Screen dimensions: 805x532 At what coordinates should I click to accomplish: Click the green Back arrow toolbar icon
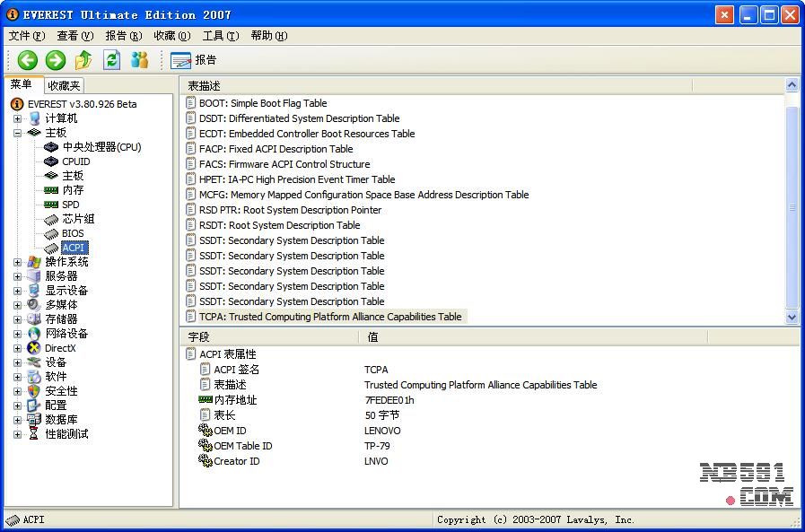click(x=28, y=60)
